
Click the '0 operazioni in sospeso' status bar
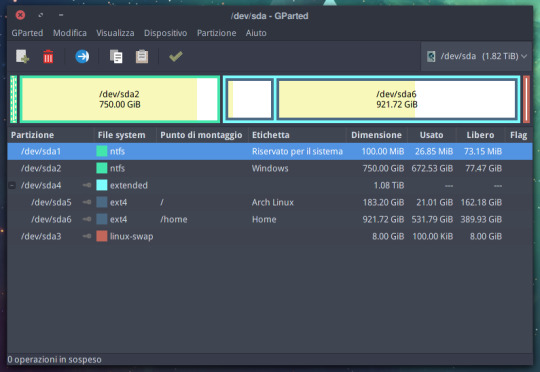click(54, 360)
